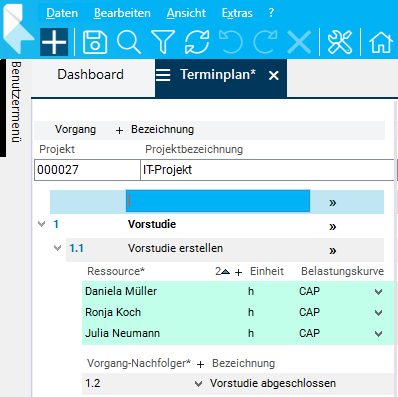Click the bold Vorstudie task name
Screen dimensions: 398x397
(152, 224)
